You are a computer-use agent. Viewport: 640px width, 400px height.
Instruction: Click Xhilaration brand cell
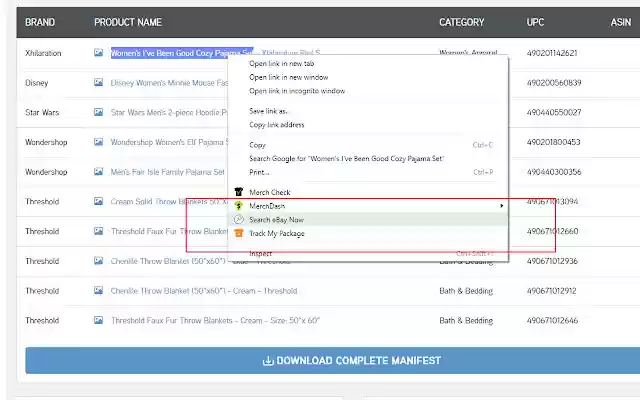pyautogui.click(x=43, y=53)
